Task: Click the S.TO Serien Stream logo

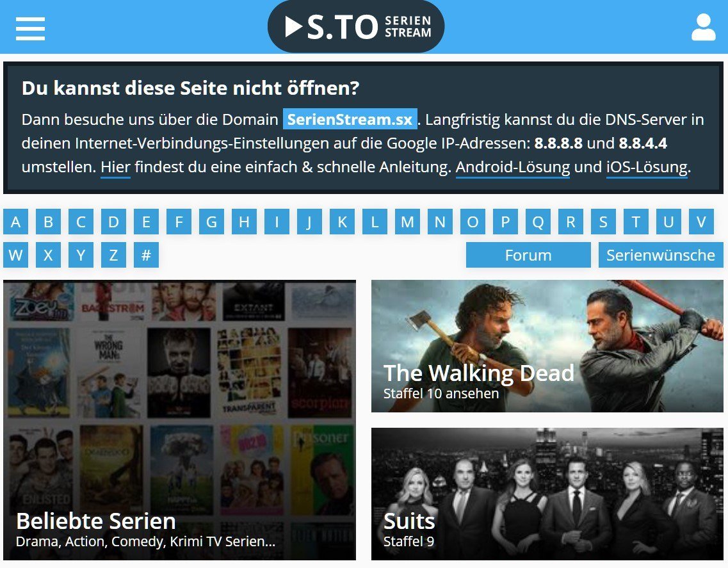Action: [356, 26]
